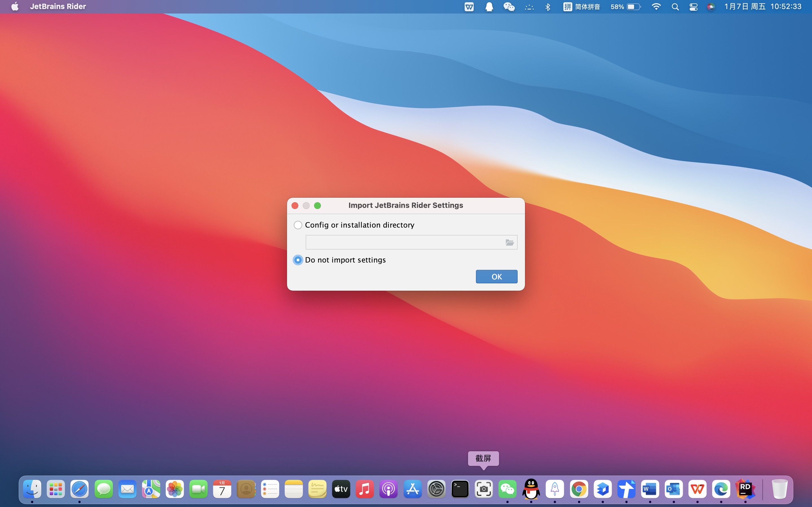The height and width of the screenshot is (507, 812).
Task: Open Terminal from the Dock
Action: [x=460, y=489]
